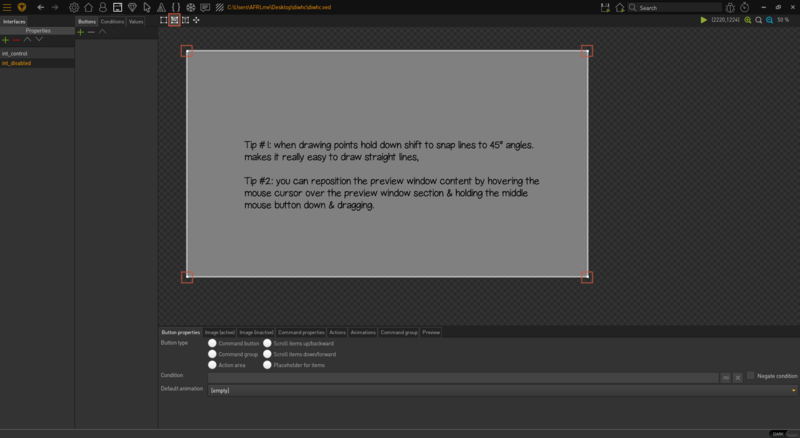Open the Image (active) tab
The width and height of the screenshot is (800, 438).
click(220, 332)
